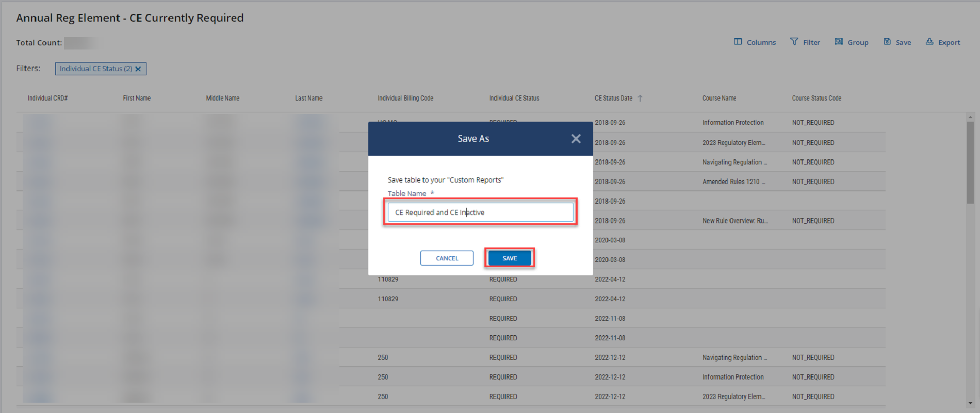Sort by Course Status Code column
This screenshot has height=413, width=980.
click(x=816, y=98)
